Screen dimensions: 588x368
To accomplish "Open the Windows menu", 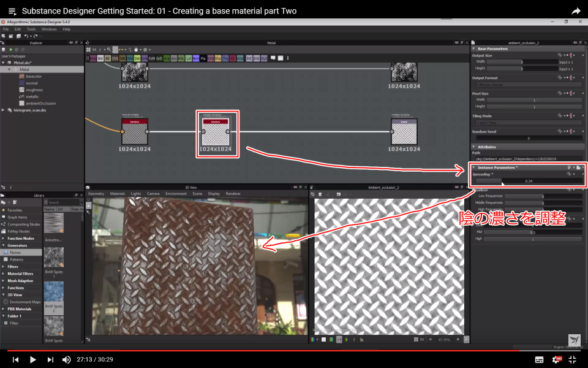I will coord(49,29).
